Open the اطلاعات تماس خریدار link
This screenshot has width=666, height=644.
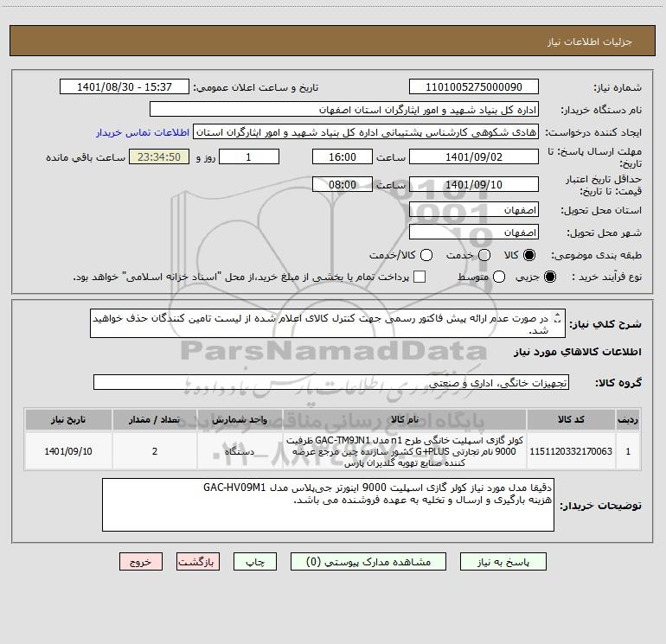click(x=143, y=132)
